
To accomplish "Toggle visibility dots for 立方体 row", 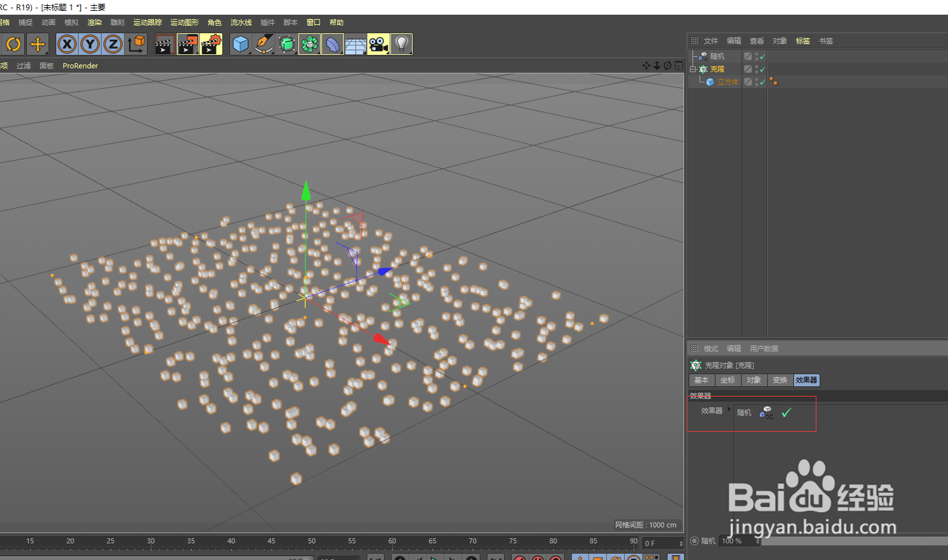I will tap(756, 82).
